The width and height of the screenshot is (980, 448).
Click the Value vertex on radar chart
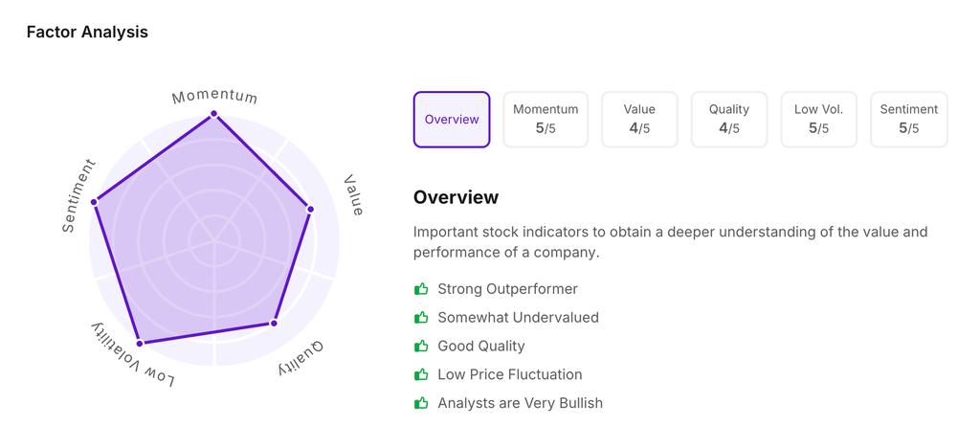pos(309,208)
